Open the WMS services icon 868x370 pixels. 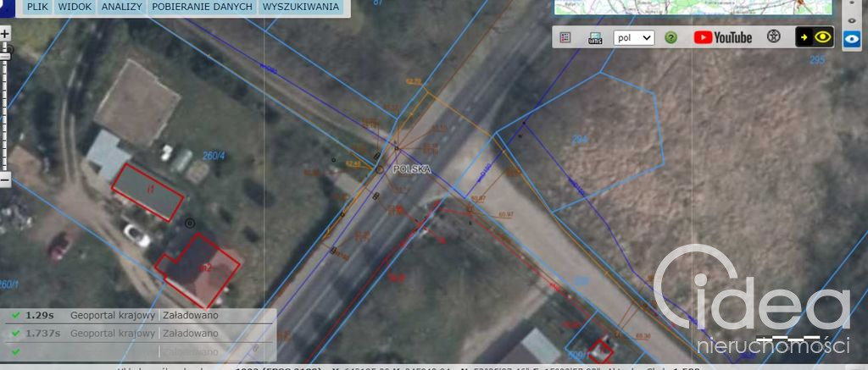point(595,37)
